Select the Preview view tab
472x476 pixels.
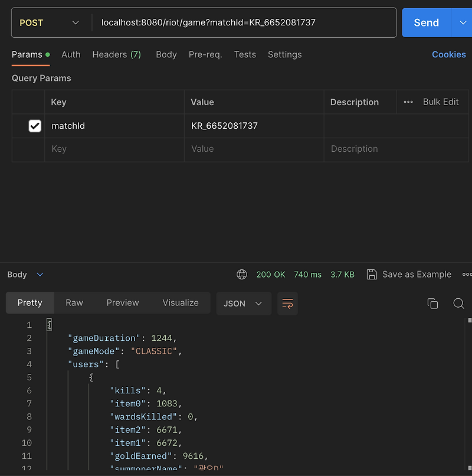[123, 302]
